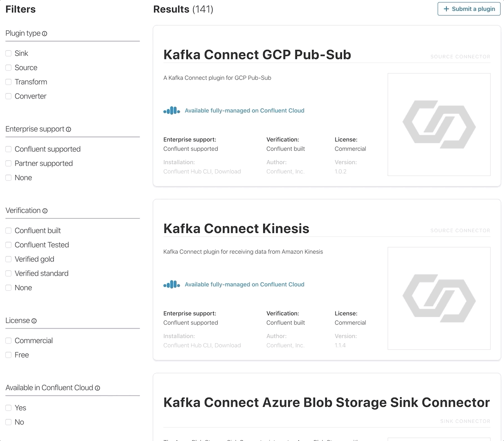Click the GCP Pub-Sub plugin description text
The height and width of the screenshot is (441, 504).
click(x=217, y=78)
